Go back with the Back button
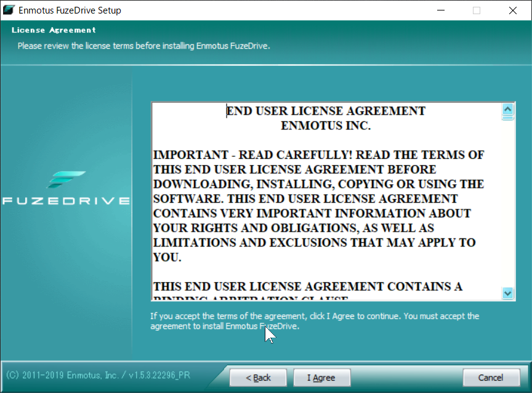Viewport: 532px width, 393px height. point(258,378)
